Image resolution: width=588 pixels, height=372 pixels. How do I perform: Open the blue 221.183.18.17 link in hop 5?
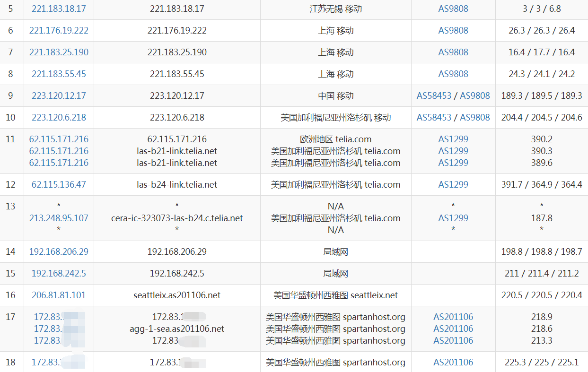[x=59, y=9]
